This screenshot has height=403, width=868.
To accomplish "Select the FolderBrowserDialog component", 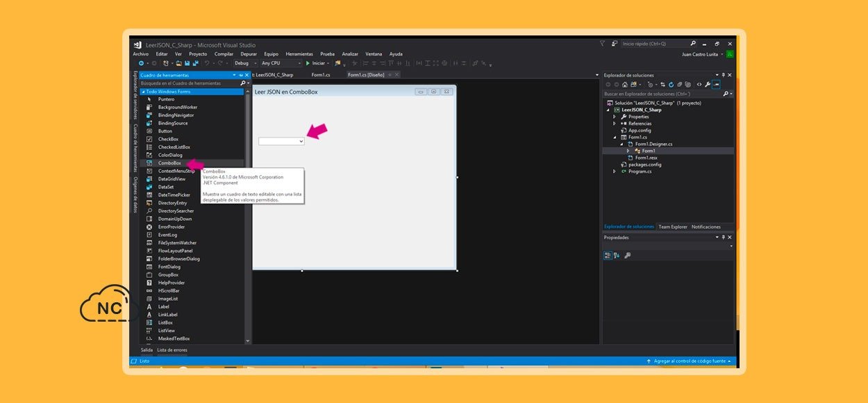I will coord(178,259).
